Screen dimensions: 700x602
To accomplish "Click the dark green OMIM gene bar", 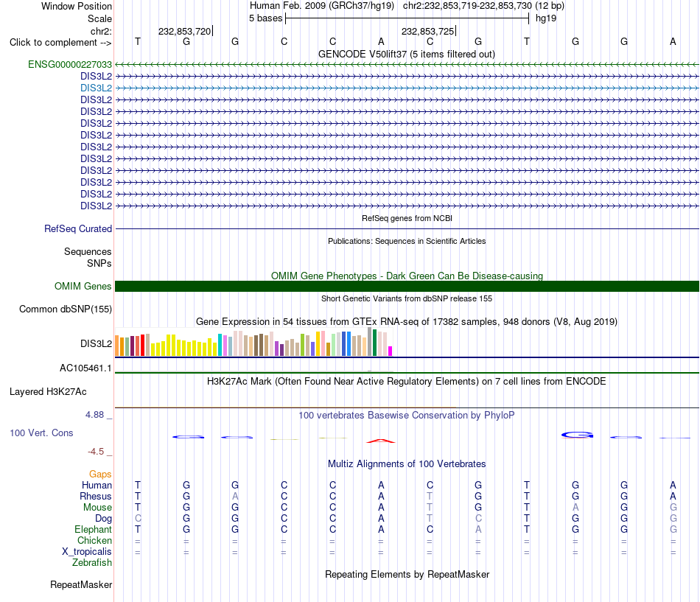I will 407,286.
